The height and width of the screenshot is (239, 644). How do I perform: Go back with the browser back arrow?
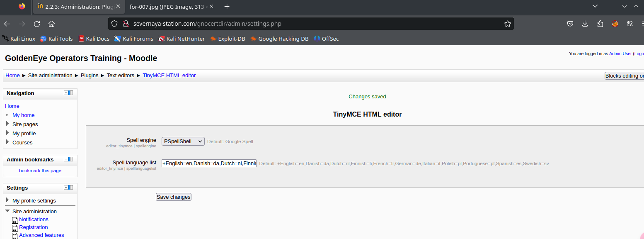click(7, 24)
